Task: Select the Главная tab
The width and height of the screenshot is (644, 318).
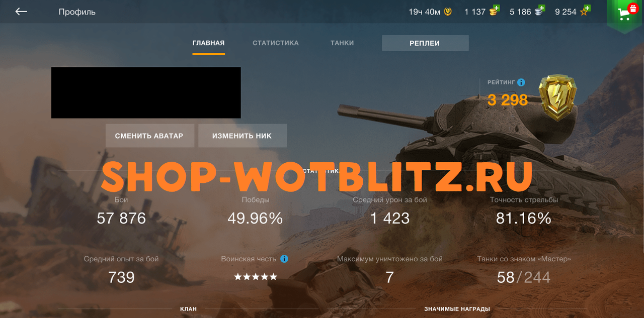Action: [x=208, y=43]
